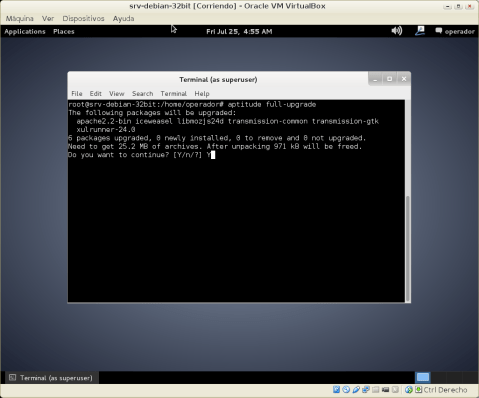
Task: Click the video capture status icon
Action: [386, 389]
